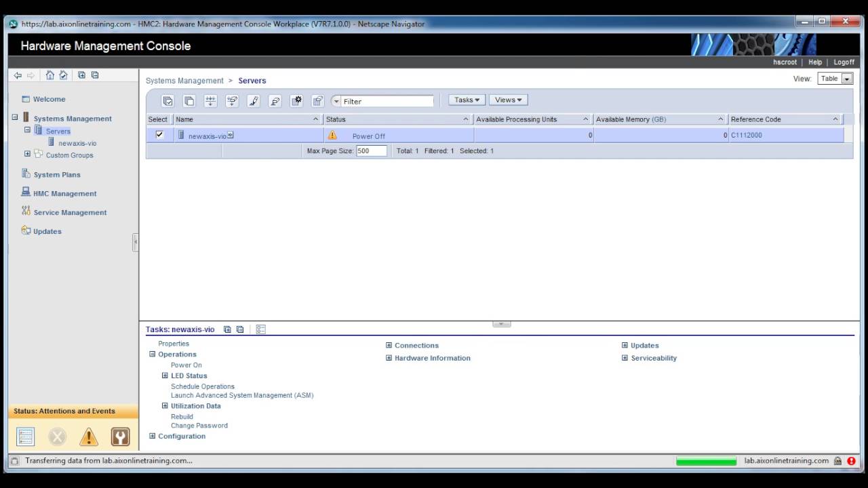
Task: Collapse the Systems Management tree node
Action: click(x=15, y=117)
